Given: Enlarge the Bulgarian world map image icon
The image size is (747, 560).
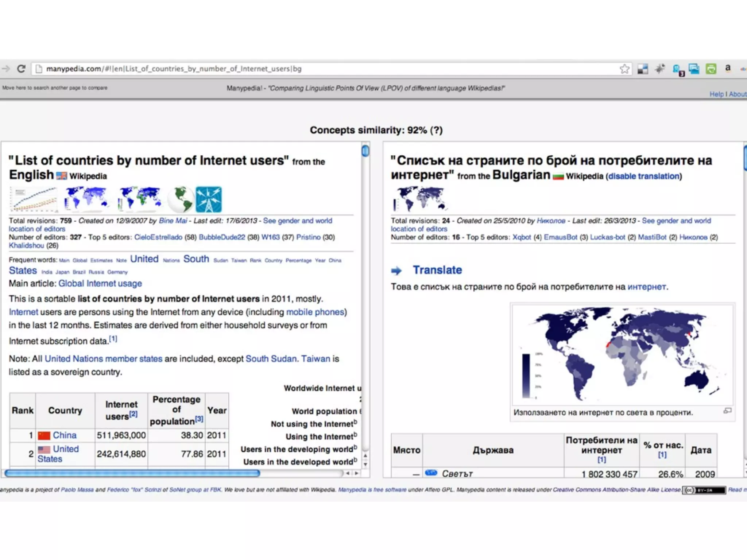Looking at the screenshot, I should 727,411.
